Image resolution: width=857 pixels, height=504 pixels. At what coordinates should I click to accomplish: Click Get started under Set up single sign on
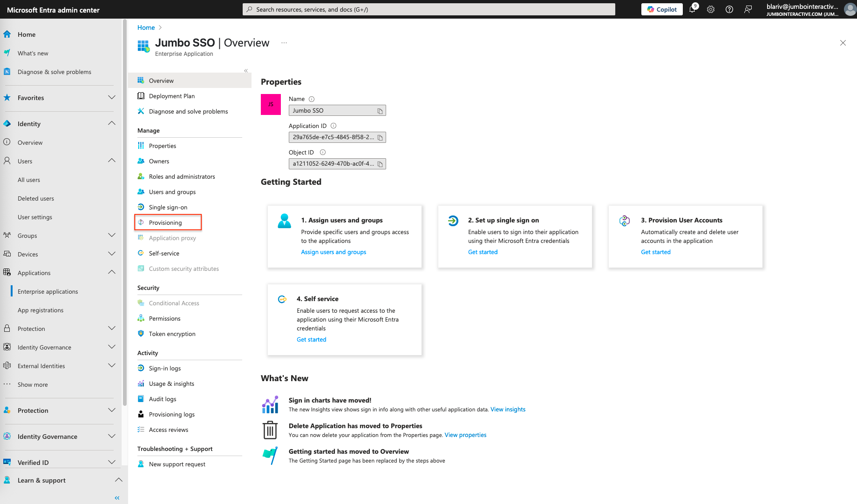click(x=483, y=252)
